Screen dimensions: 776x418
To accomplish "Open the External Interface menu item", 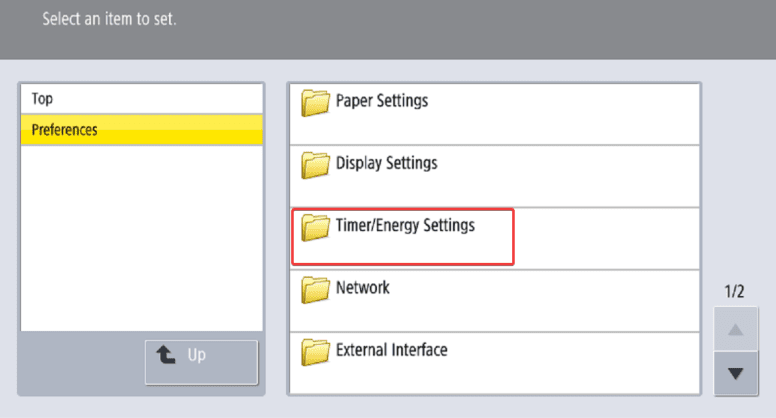I will click(391, 351).
